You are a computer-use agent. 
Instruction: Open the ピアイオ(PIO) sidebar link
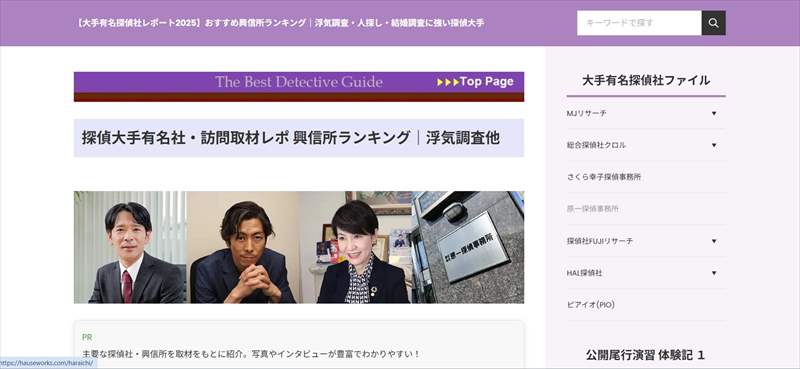pos(590,305)
